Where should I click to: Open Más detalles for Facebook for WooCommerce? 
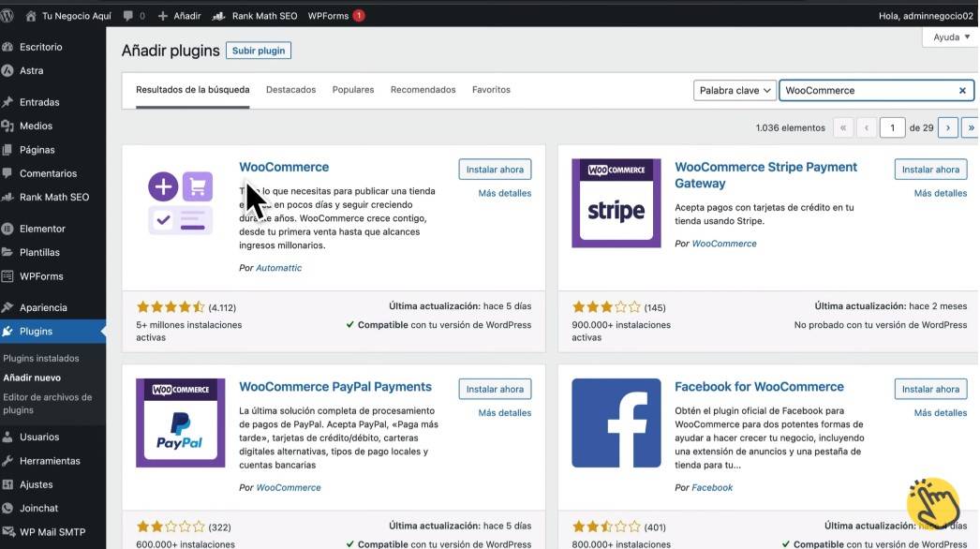(x=941, y=413)
